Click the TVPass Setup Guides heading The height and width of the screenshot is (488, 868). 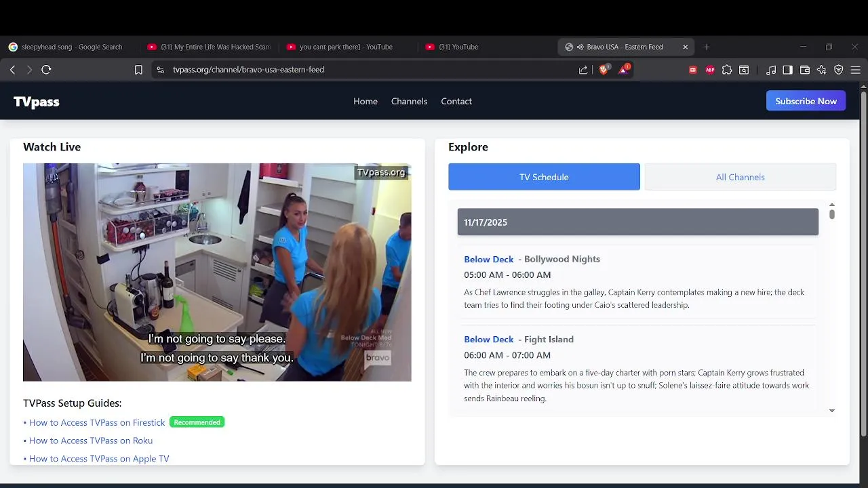pos(72,403)
